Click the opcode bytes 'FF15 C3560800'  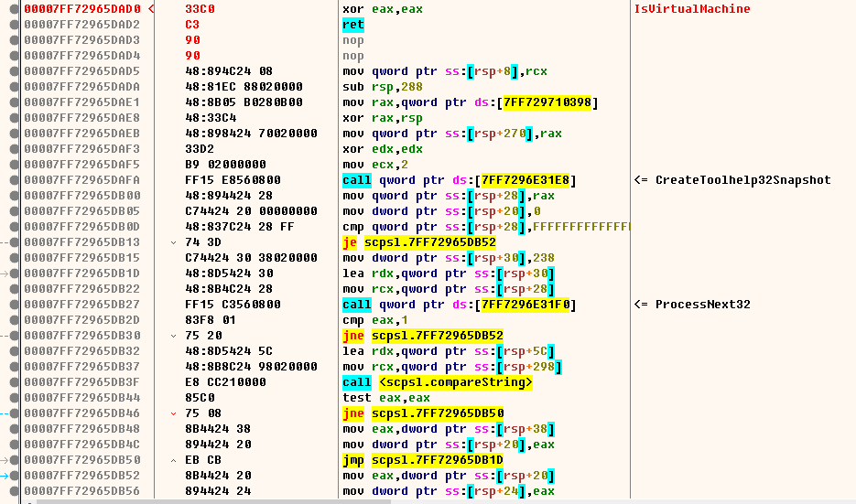[x=233, y=305]
